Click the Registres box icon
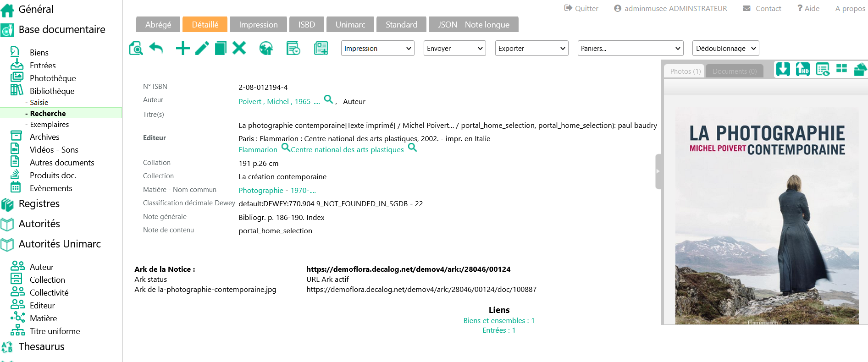The image size is (868, 362). [x=7, y=204]
